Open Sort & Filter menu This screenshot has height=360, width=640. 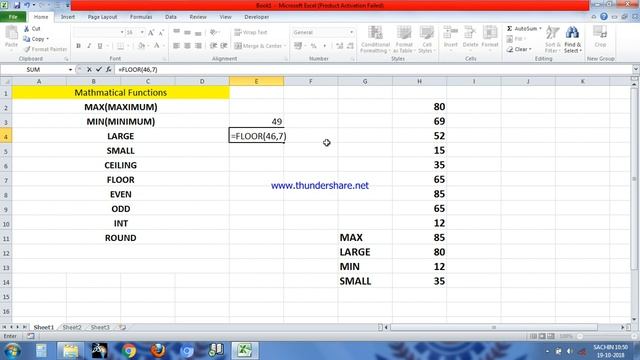pos(552,39)
